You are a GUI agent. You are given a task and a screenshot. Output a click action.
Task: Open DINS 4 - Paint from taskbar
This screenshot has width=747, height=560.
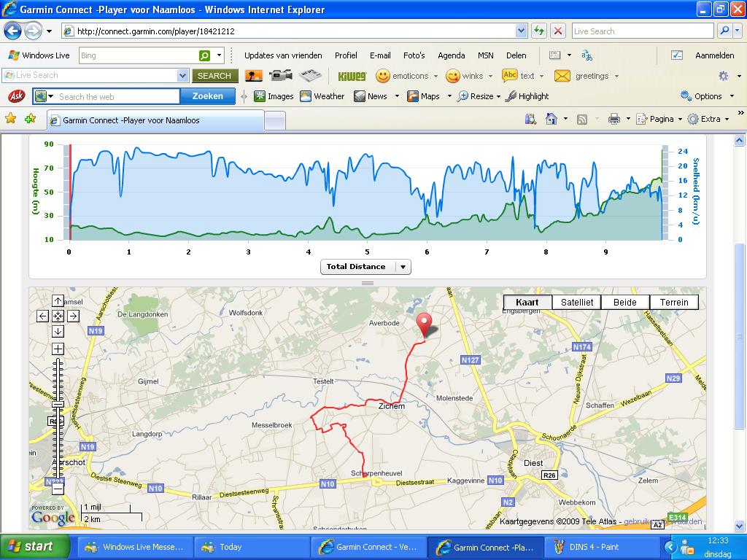tap(602, 547)
